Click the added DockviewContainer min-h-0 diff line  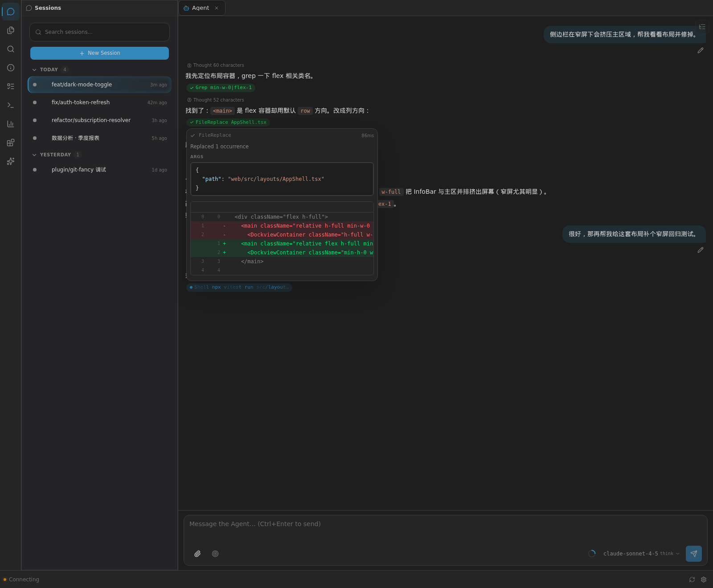coord(282,253)
